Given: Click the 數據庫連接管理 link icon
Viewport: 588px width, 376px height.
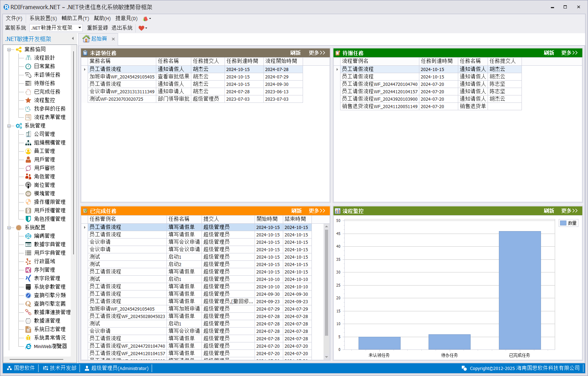Looking at the screenshot, I should point(28,312).
